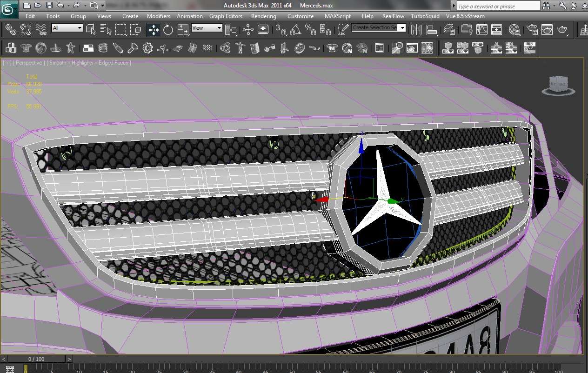The height and width of the screenshot is (373, 588).
Task: Toggle Spinner Snap
Action: (326, 30)
